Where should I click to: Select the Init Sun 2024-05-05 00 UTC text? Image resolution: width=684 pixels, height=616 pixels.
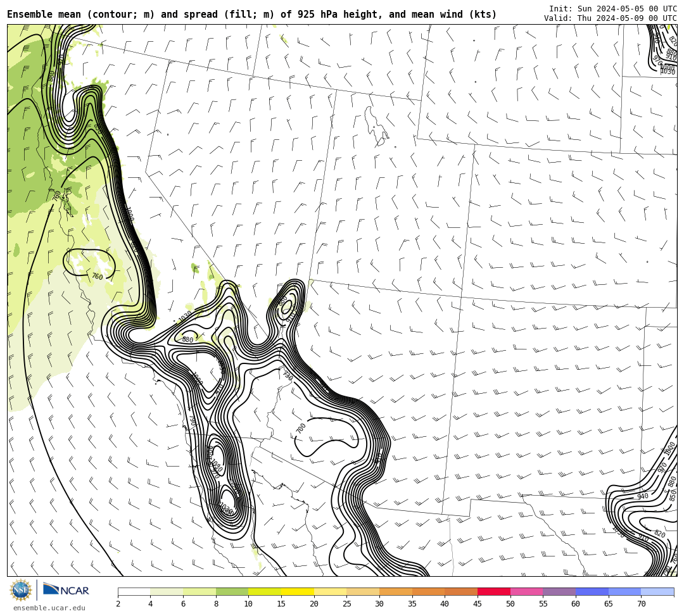point(612,9)
